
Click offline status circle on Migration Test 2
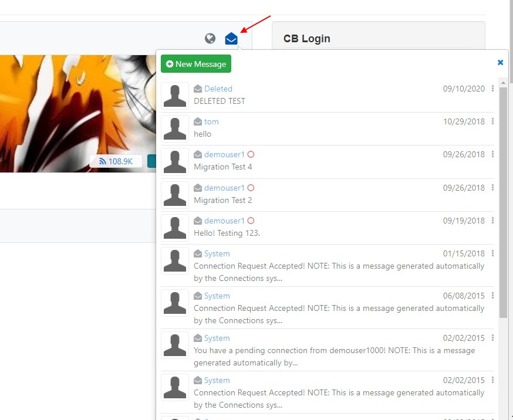tap(251, 188)
